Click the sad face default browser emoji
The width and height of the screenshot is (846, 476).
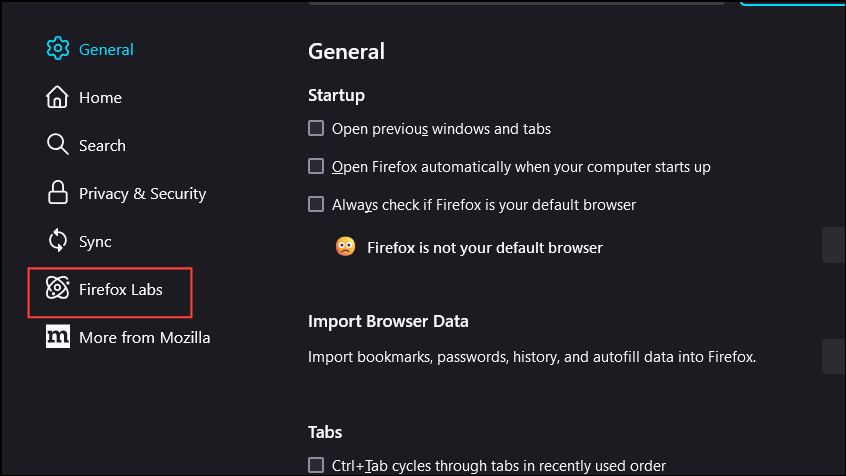pos(346,247)
